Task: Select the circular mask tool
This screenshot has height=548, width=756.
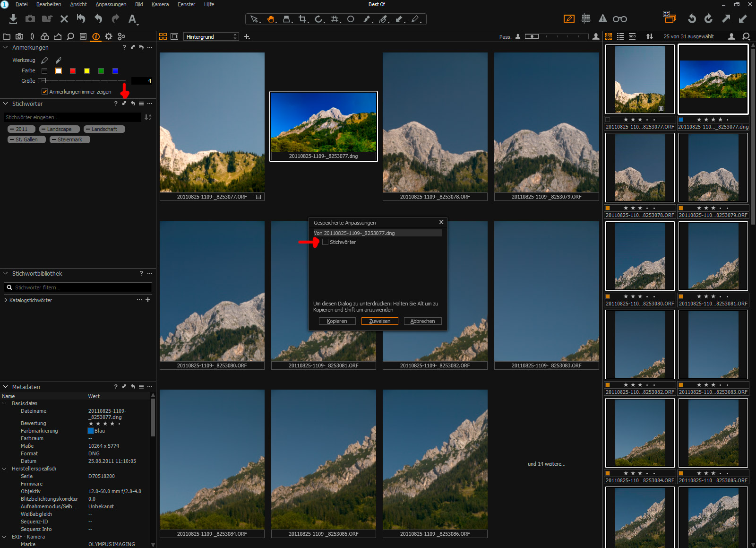Action: tap(351, 19)
